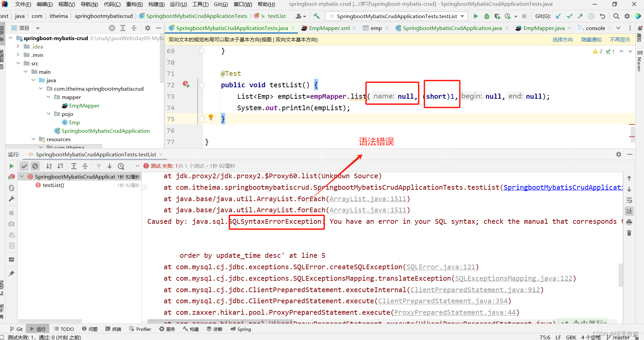The width and height of the screenshot is (644, 340).
Task: Start debugging with the bug icon
Action: [486, 16]
